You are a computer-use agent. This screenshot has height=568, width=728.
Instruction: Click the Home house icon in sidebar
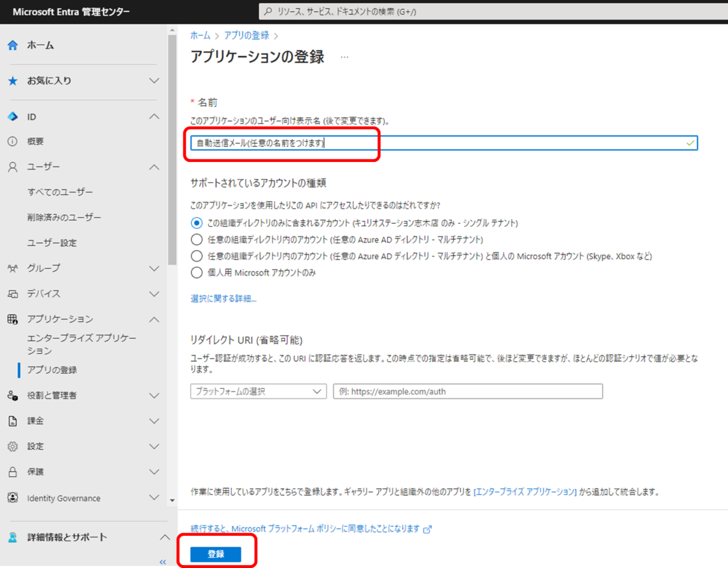tap(13, 45)
